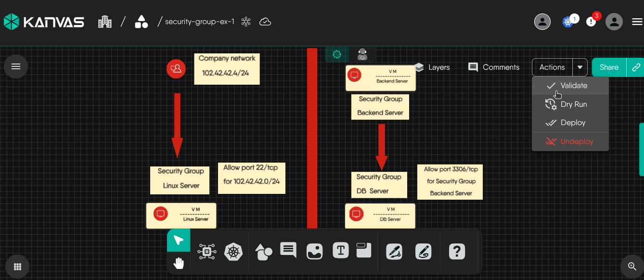Click the Share button
The height and width of the screenshot is (280, 644).
click(609, 67)
